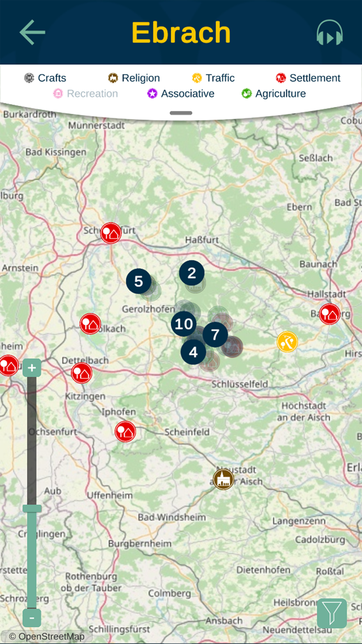This screenshot has width=362, height=644.
Task: Select the Settlement marker at Bamberg
Action: pyautogui.click(x=329, y=314)
